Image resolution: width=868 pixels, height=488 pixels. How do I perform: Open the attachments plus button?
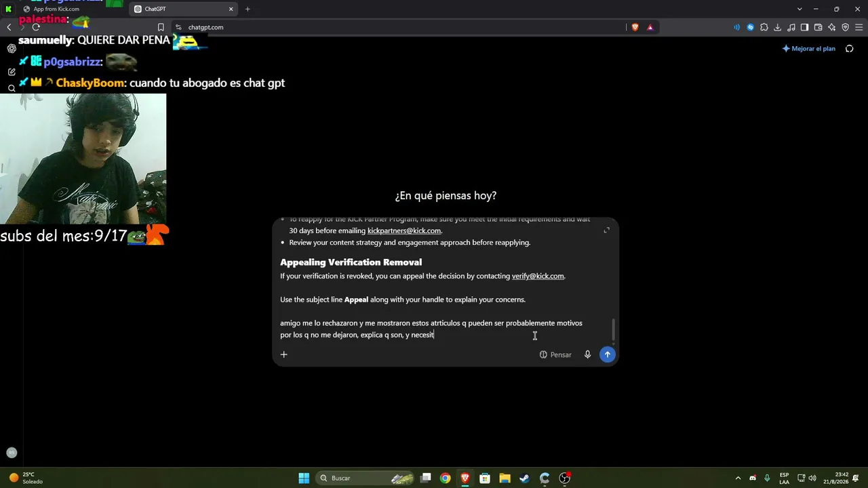pos(284,354)
